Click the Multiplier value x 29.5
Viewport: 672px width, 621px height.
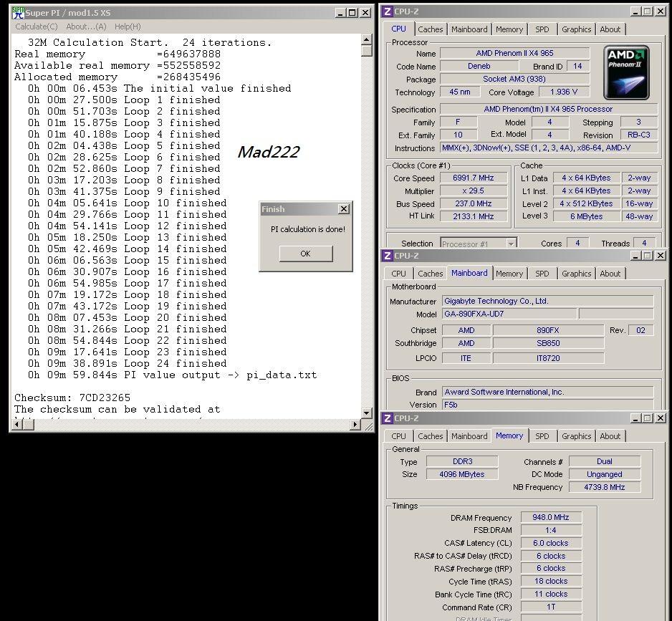(x=474, y=191)
